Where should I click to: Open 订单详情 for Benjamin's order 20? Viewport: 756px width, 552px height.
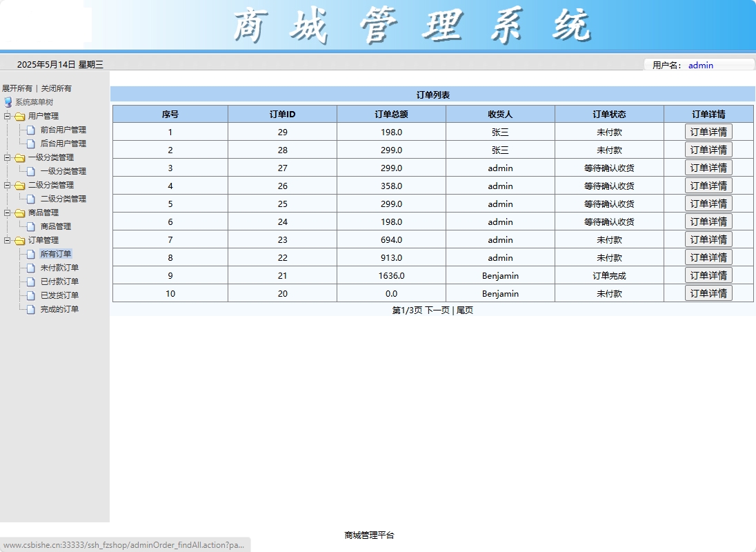(x=708, y=293)
